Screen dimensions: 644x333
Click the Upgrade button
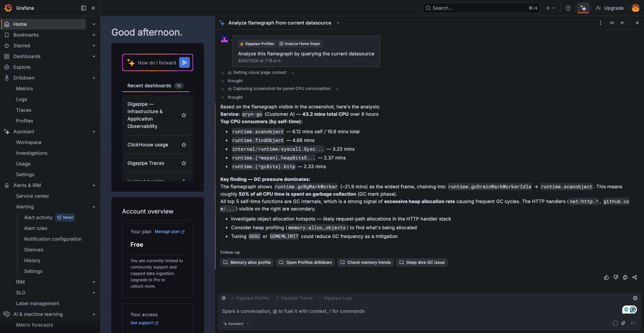coord(610,8)
